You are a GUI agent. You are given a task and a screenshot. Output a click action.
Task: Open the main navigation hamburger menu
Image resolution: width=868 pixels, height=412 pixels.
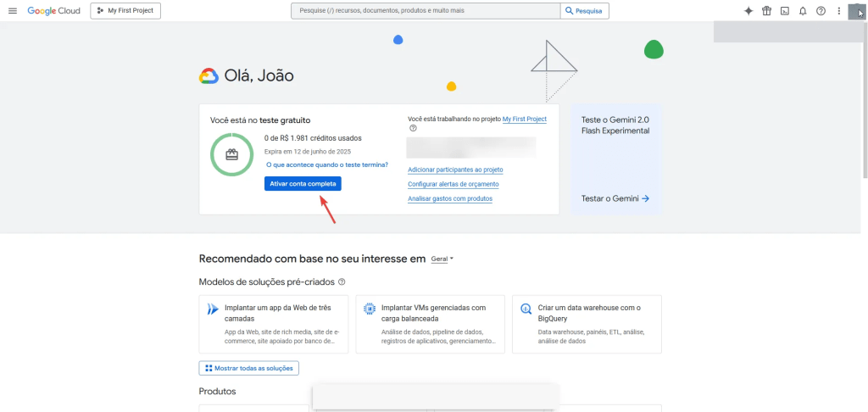coord(12,11)
